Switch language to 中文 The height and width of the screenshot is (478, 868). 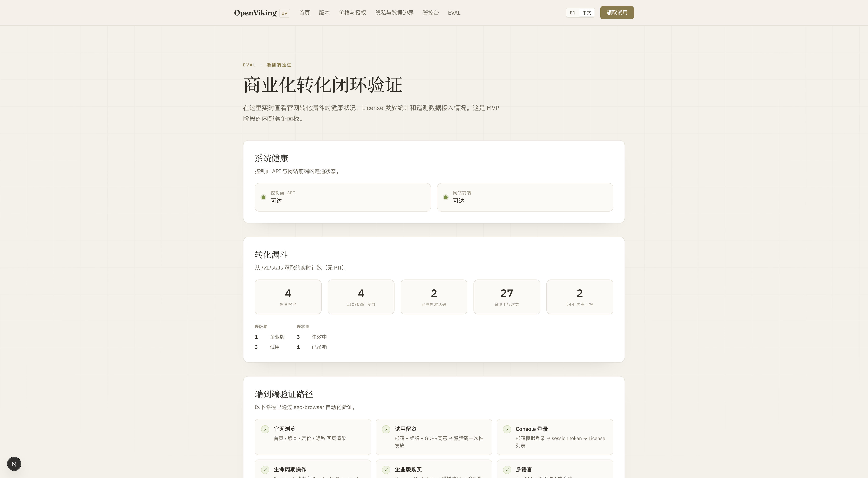[x=587, y=13]
